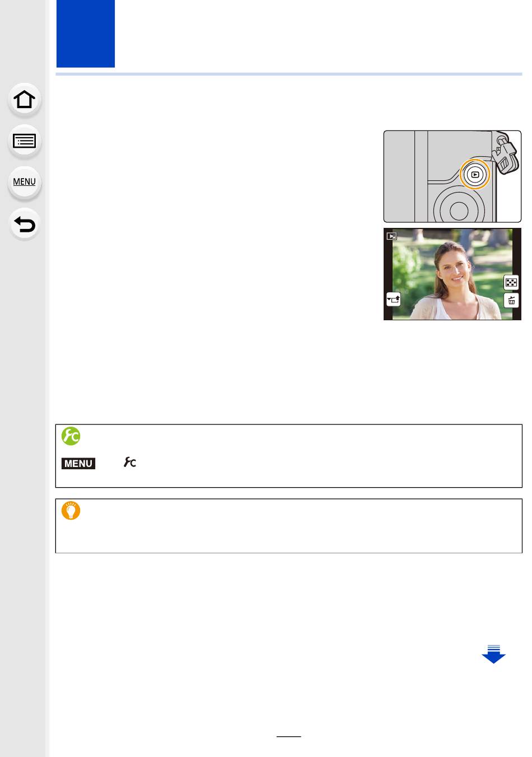The image size is (532, 757).
Task: Click the viewfinder eyecup on camera illustration
Action: pyautogui.click(x=506, y=157)
